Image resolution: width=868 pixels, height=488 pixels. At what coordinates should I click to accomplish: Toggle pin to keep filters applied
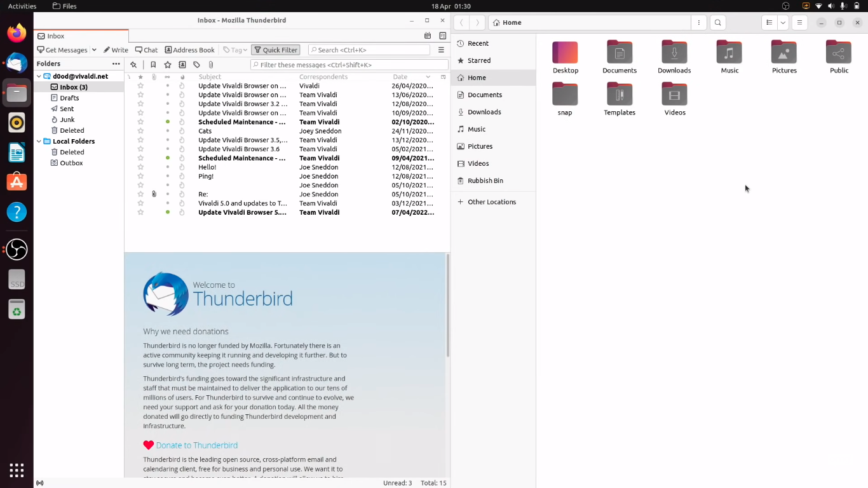coord(133,65)
